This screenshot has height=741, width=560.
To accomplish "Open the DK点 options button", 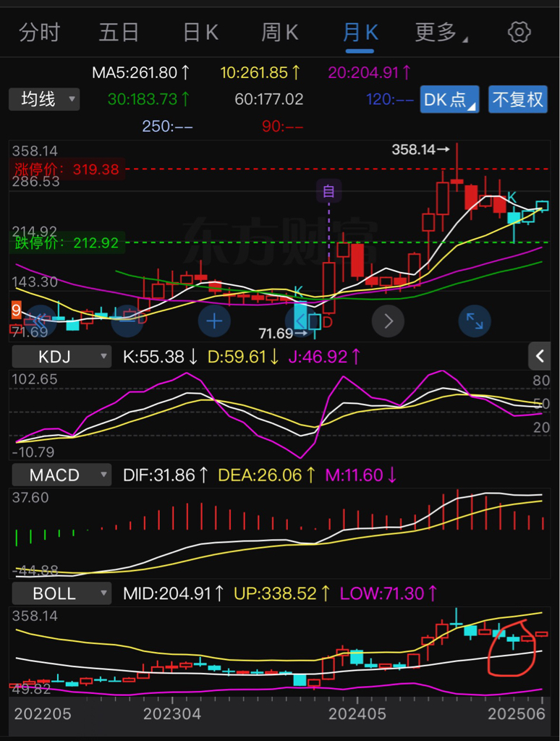I will click(449, 99).
